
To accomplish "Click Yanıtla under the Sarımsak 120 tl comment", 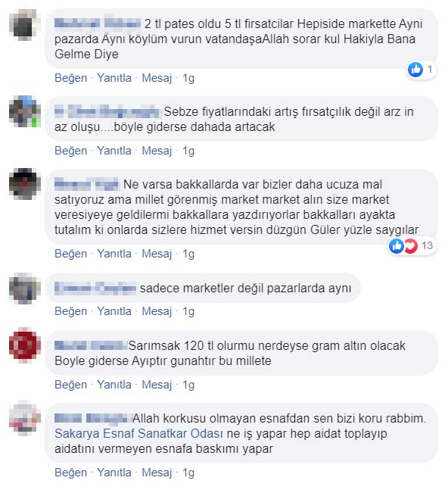I will 114,384.
